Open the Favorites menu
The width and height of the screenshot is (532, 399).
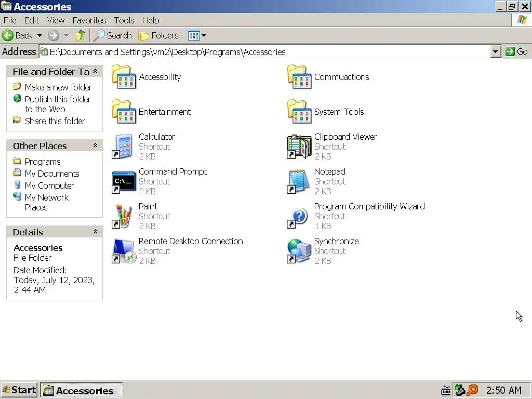89,20
